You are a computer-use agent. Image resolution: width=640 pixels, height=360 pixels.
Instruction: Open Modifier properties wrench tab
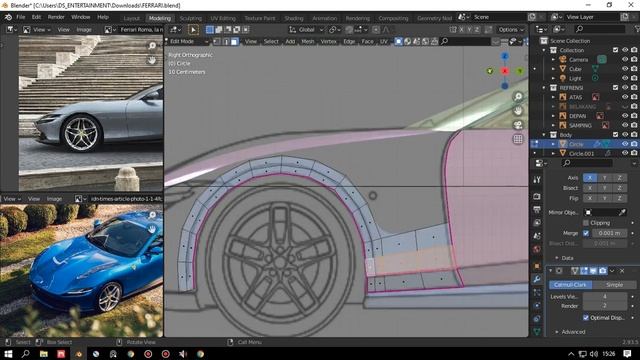[x=537, y=279]
